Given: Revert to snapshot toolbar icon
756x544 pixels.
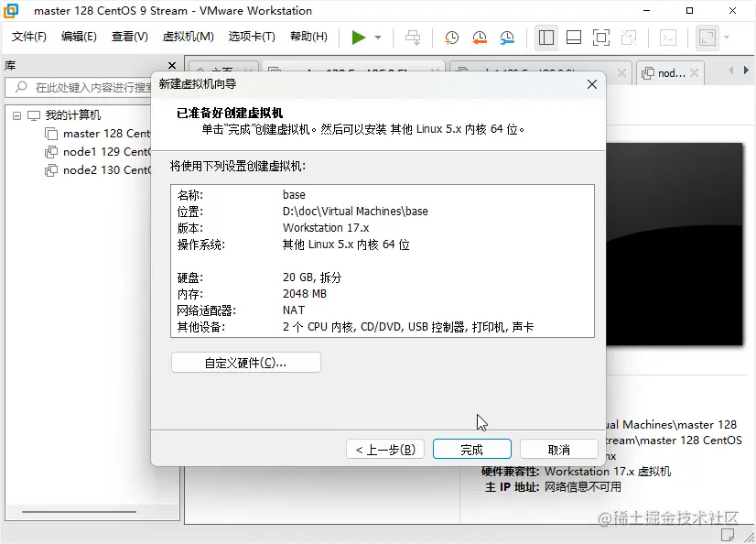Looking at the screenshot, I should click(x=480, y=38).
